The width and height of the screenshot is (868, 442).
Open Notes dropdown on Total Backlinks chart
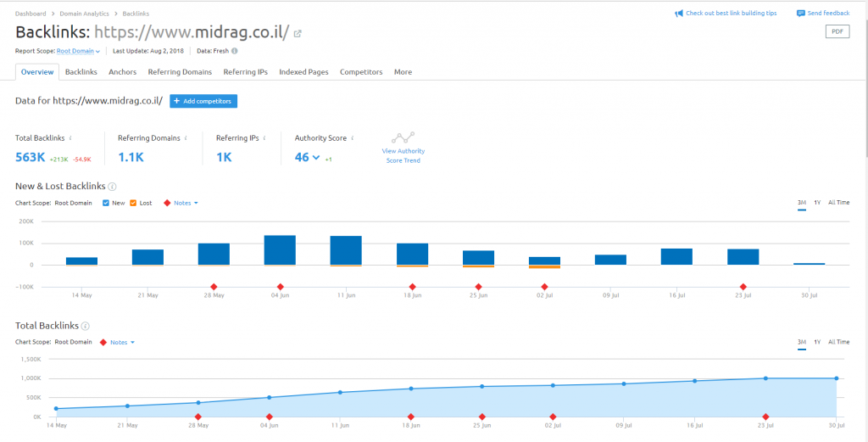click(122, 342)
